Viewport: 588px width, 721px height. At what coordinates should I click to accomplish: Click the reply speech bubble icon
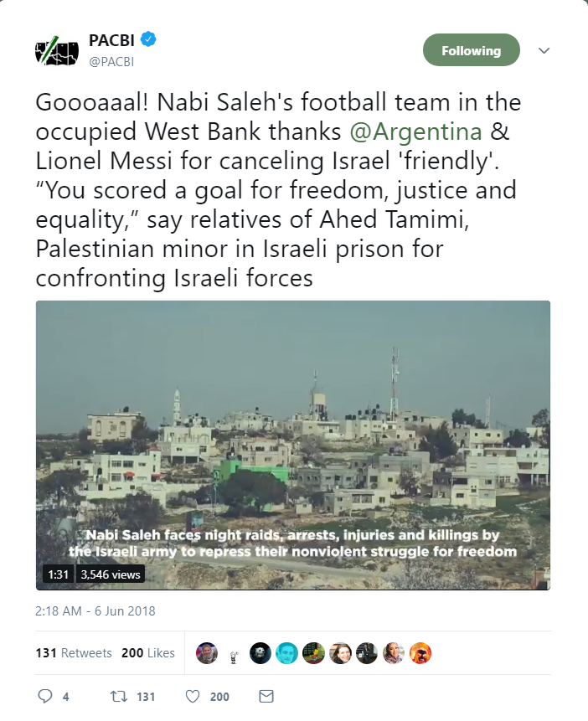[x=46, y=696]
